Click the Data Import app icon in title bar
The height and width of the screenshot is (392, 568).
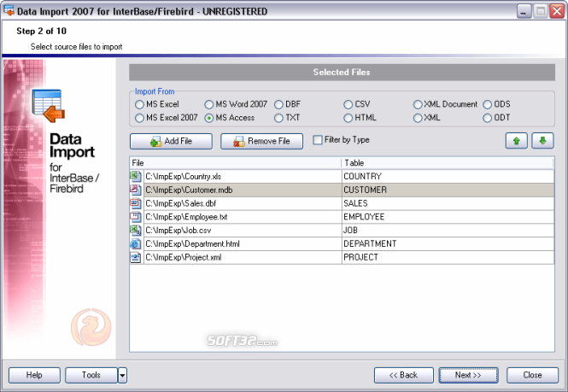coord(9,11)
